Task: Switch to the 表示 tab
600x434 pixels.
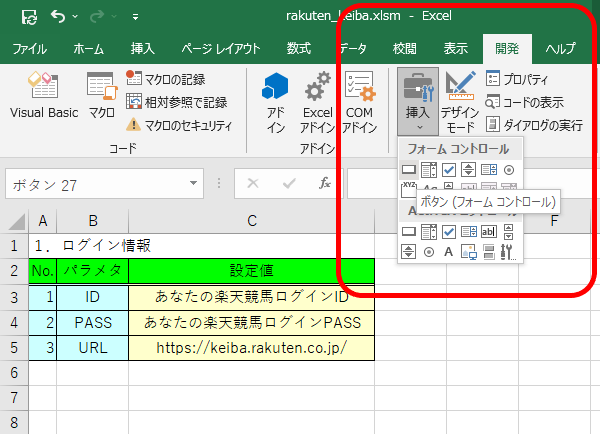Action: 455,49
